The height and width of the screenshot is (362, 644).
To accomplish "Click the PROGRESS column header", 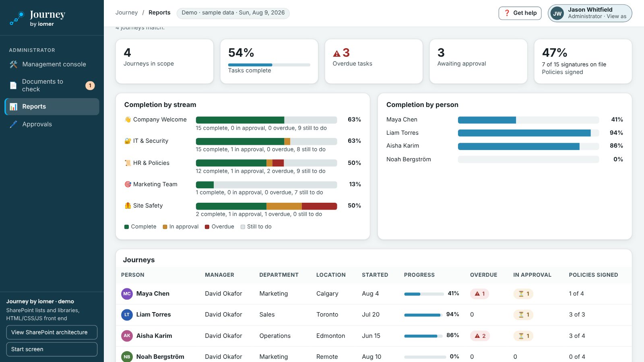I will click(419, 275).
